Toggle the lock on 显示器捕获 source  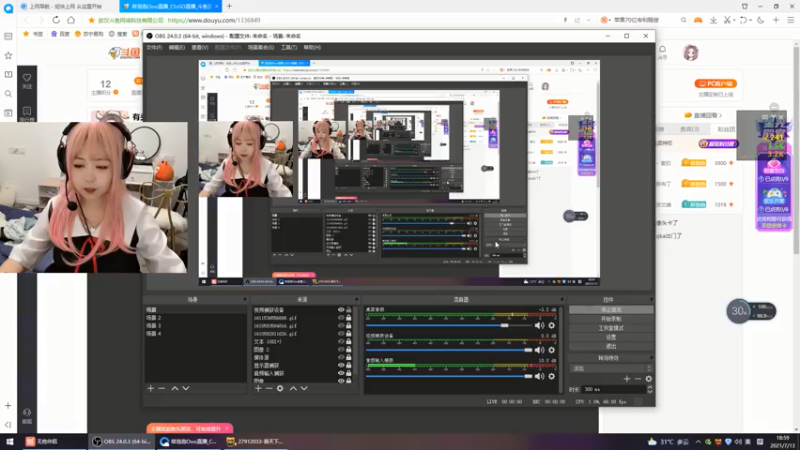tap(349, 365)
